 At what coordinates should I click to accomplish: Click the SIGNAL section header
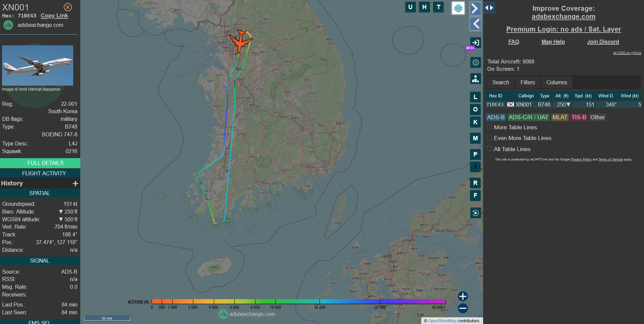(x=40, y=261)
